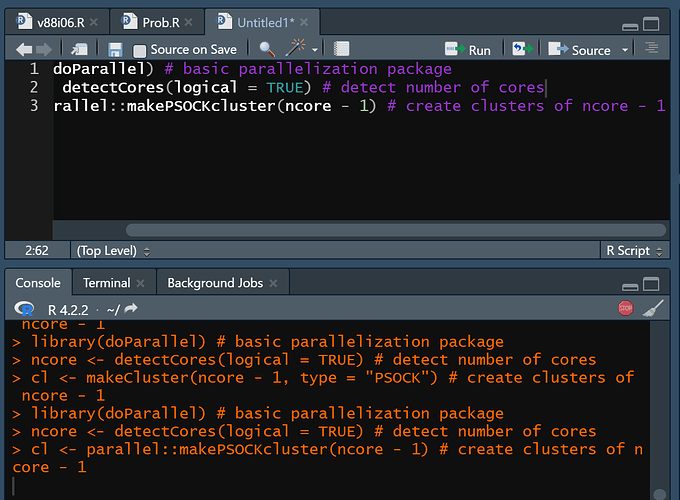
Task: Clear console with broom icon
Action: pyautogui.click(x=653, y=308)
